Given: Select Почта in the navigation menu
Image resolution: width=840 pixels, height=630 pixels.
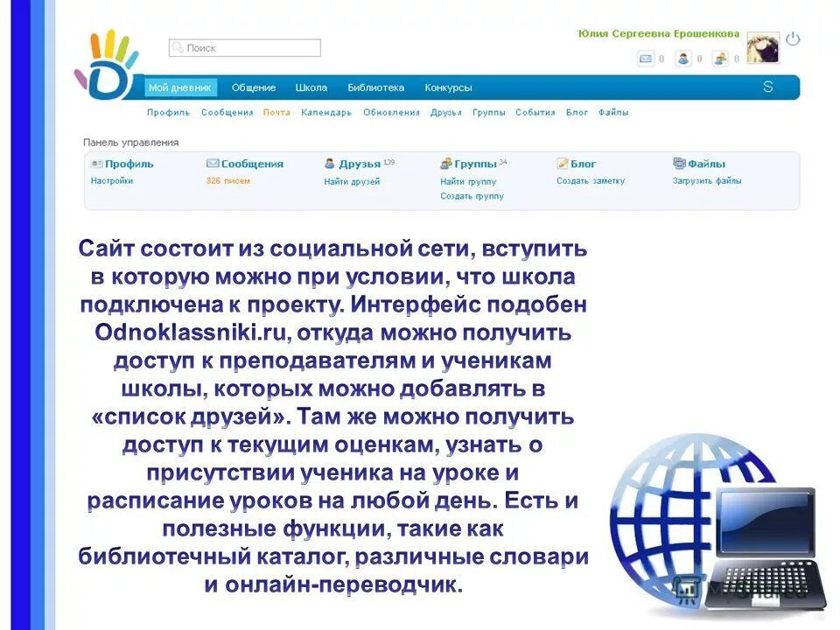Looking at the screenshot, I should coord(275,113).
